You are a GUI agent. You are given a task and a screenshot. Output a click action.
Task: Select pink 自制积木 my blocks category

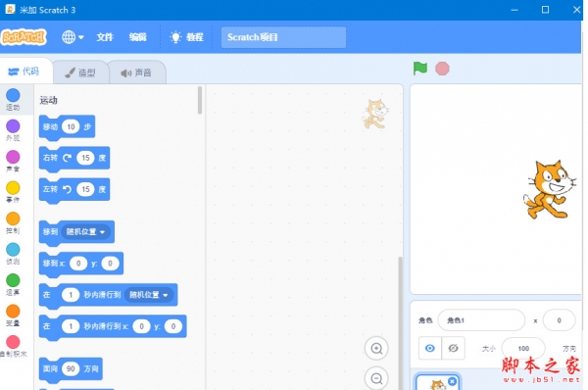coord(13,346)
